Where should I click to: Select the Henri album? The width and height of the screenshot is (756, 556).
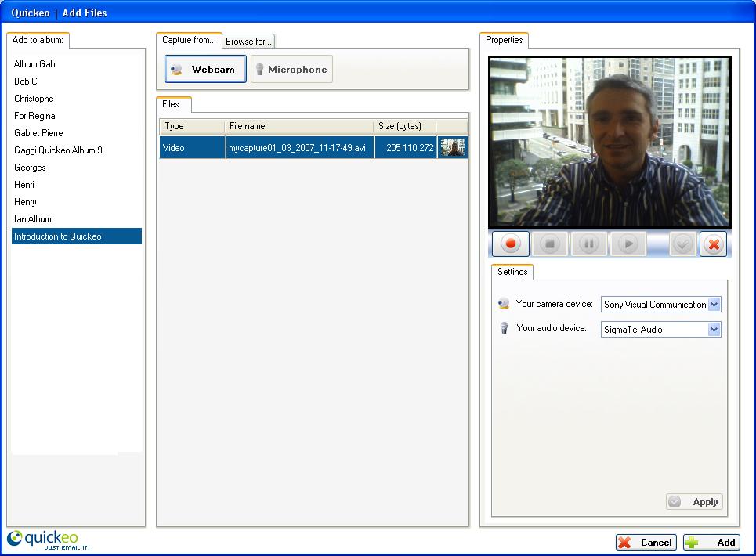tap(77, 185)
